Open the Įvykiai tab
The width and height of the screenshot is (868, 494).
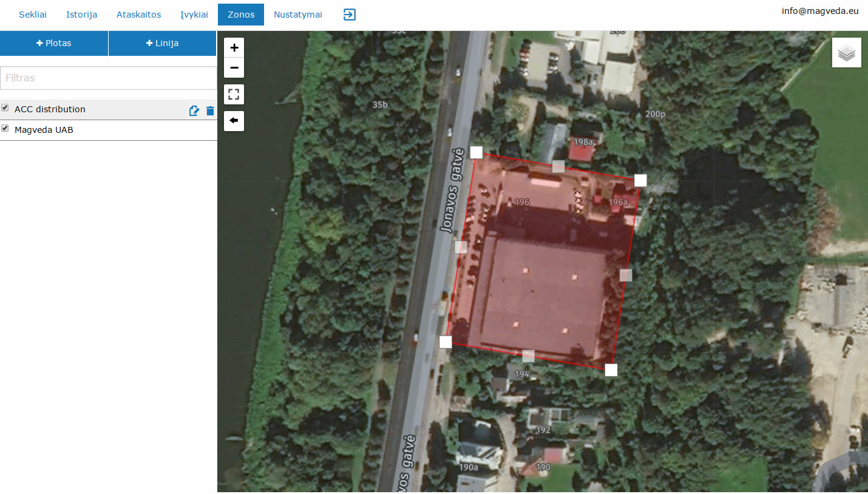click(x=194, y=15)
